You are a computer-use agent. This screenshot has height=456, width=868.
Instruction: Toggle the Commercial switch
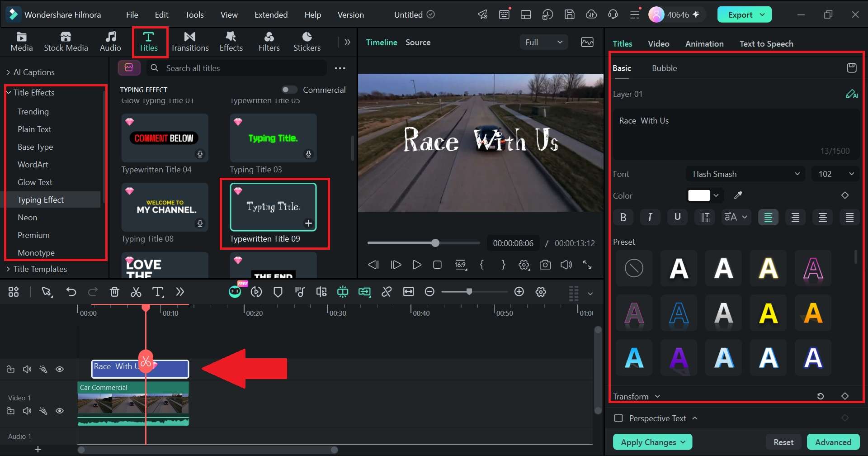[289, 90]
